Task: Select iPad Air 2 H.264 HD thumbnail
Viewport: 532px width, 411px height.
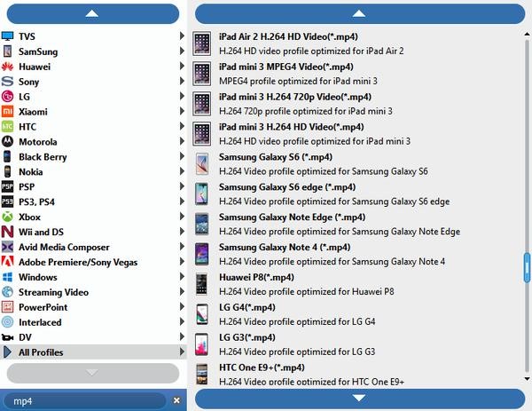Action: tap(202, 43)
